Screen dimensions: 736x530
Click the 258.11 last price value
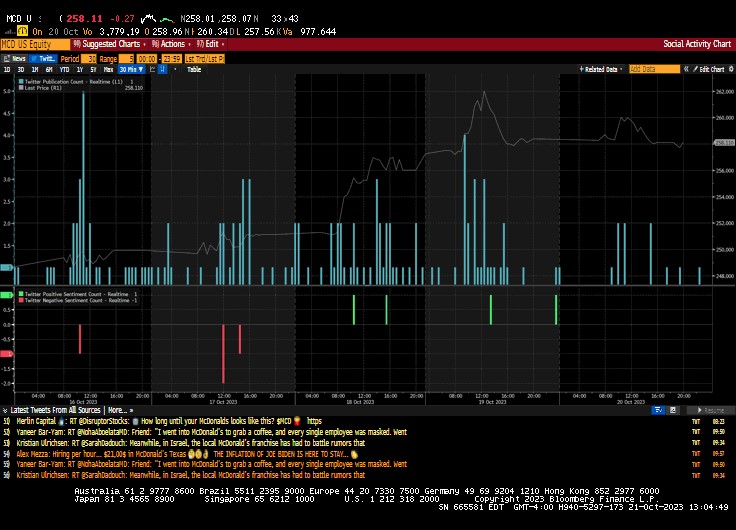point(84,19)
